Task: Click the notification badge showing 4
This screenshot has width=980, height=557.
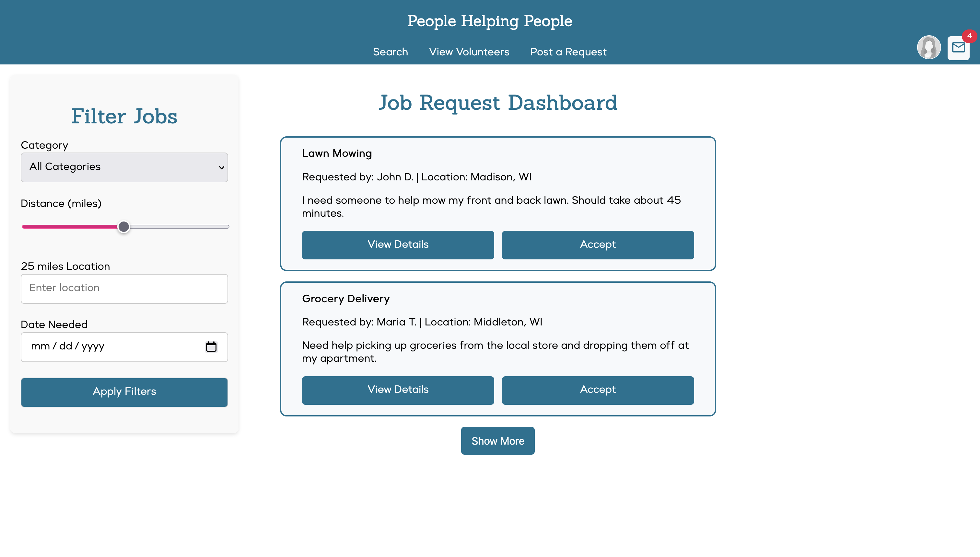Action: click(969, 36)
